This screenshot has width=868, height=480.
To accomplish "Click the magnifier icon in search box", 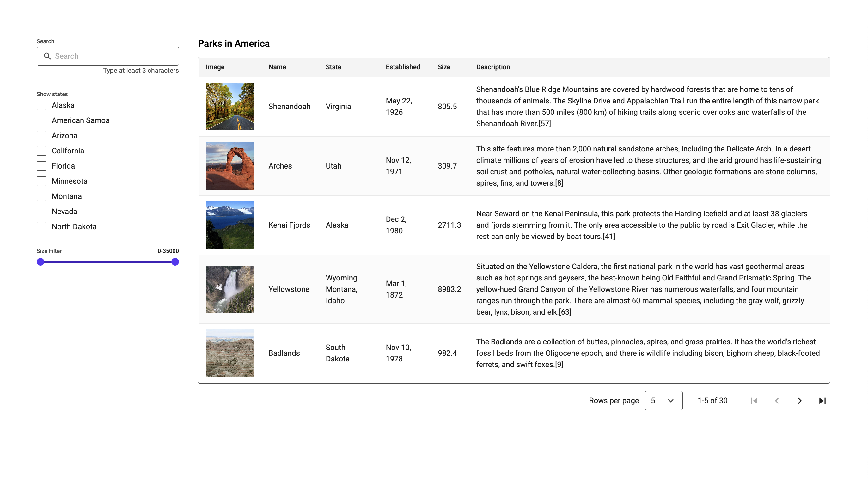I will pos(47,56).
